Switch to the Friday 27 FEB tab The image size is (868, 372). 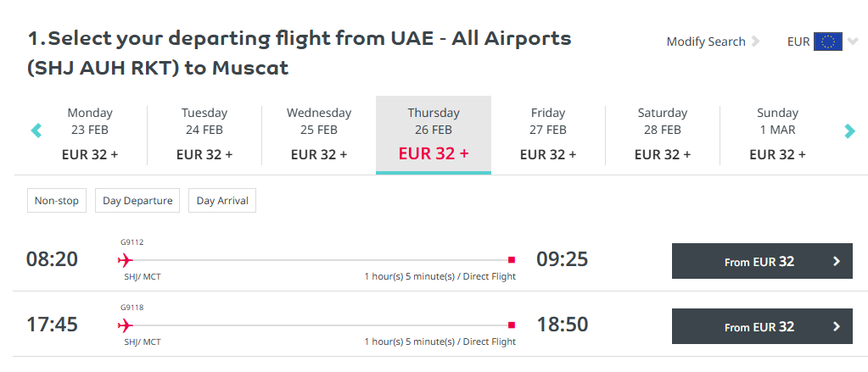coord(548,134)
